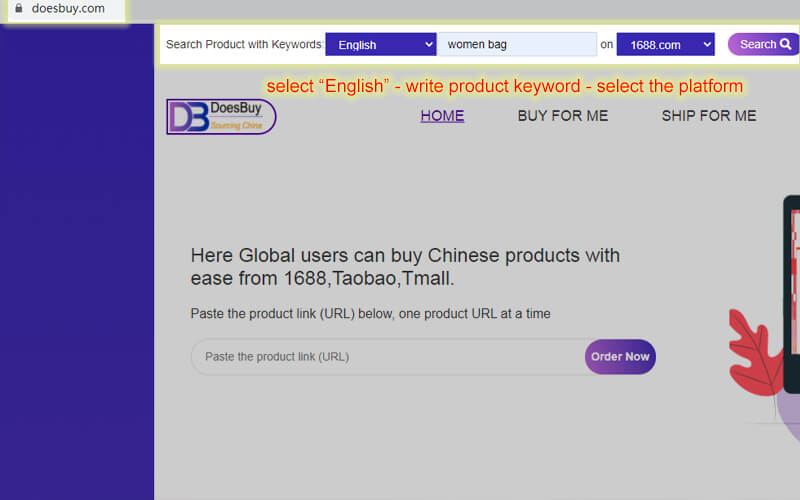Open the SHIP FOR ME menu
Image resolution: width=800 pixels, height=500 pixels.
tap(709, 116)
